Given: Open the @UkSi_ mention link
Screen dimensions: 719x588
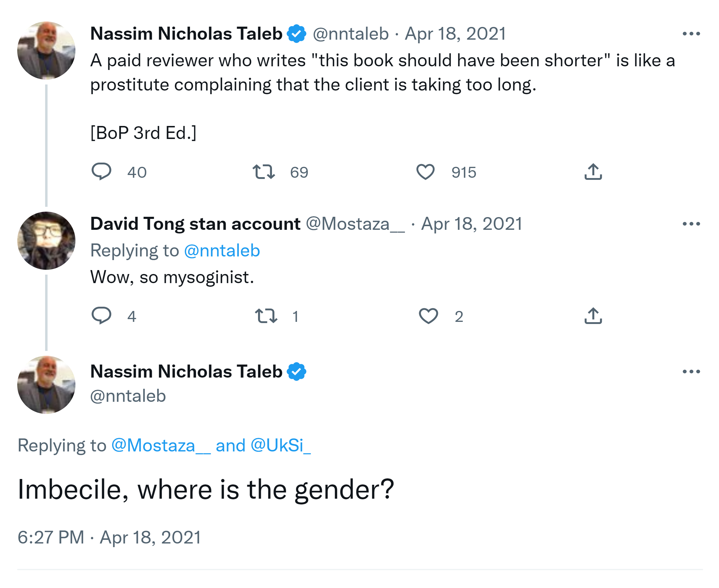Looking at the screenshot, I should (280, 445).
